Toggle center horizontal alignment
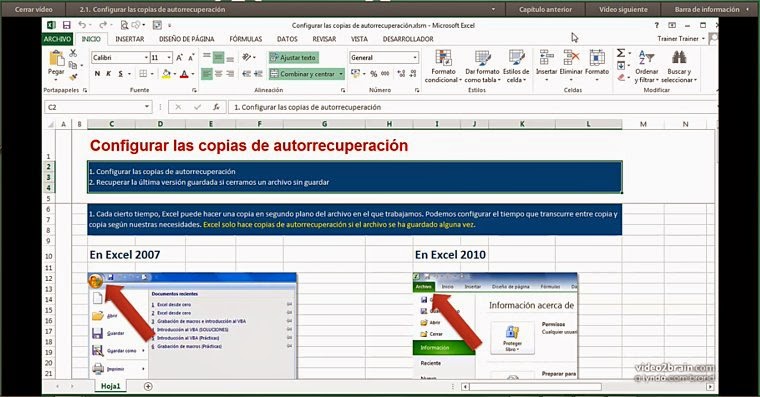This screenshot has height=397, width=760. 219,74
